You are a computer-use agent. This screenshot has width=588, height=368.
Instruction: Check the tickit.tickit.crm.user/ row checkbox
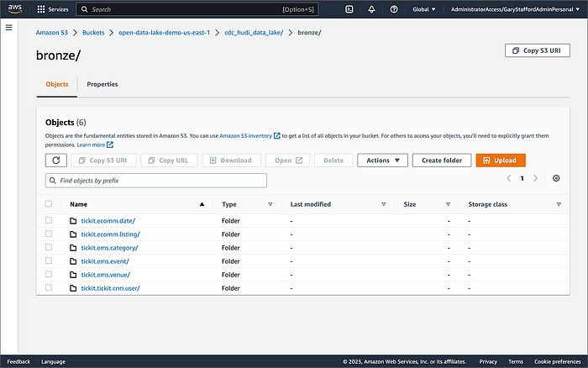(x=49, y=287)
